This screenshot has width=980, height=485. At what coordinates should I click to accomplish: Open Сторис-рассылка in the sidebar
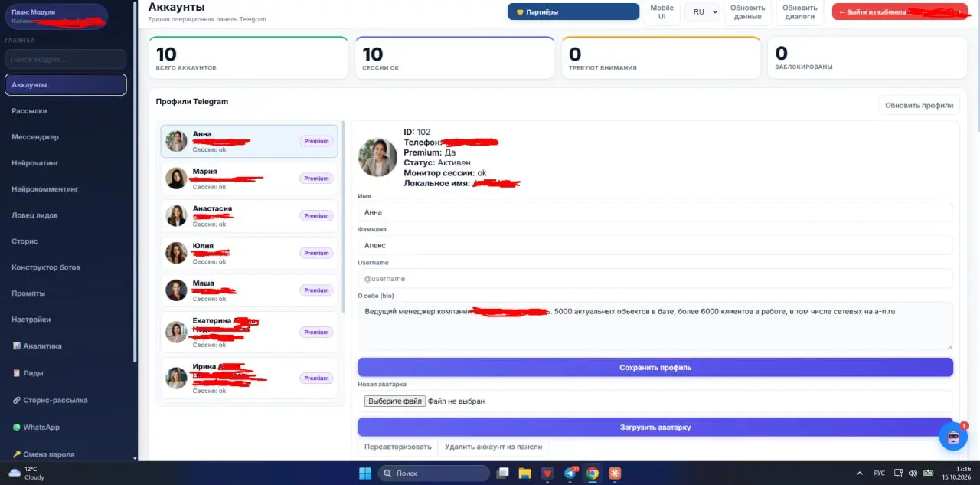click(x=50, y=400)
